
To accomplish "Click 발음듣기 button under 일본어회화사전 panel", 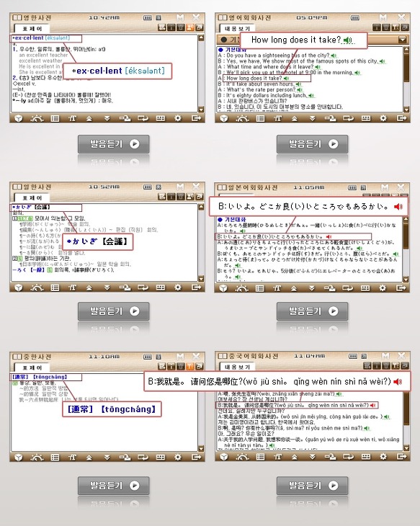I will [x=313, y=311].
